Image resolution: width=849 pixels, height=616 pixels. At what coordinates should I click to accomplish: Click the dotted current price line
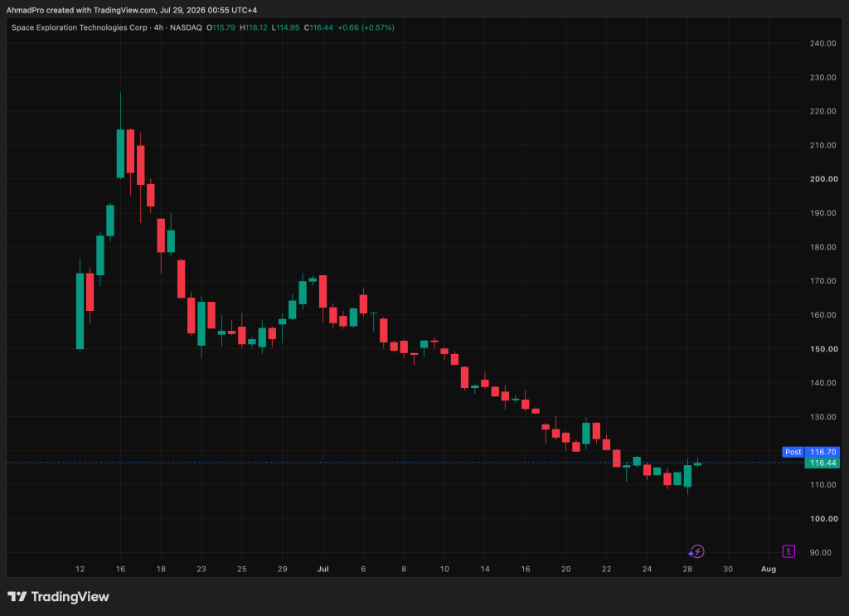pyautogui.click(x=405, y=463)
